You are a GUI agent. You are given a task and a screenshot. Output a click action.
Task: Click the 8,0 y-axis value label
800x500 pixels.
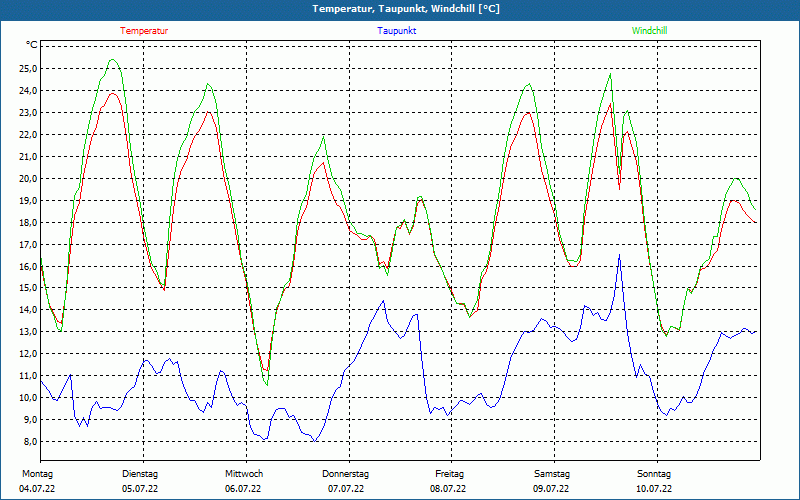click(x=30, y=442)
